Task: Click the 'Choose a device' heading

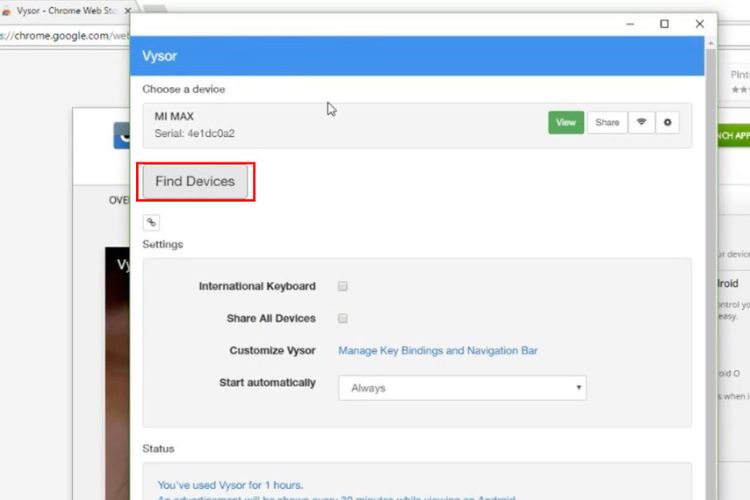Action: coord(184,89)
